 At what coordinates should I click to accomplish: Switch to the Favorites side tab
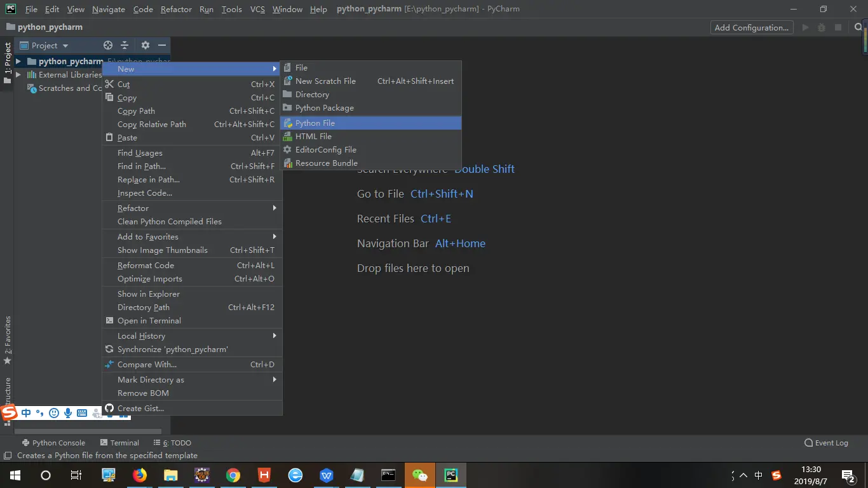tap(8, 341)
